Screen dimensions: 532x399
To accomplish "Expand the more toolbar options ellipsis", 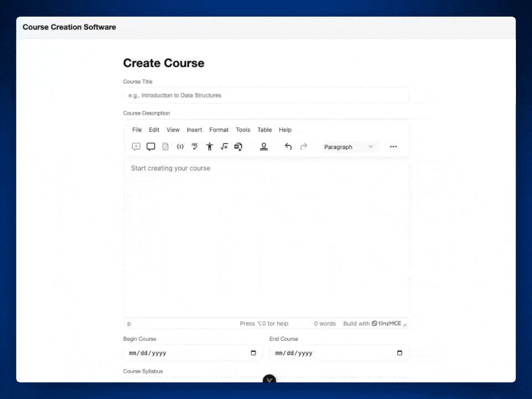I will [x=393, y=146].
